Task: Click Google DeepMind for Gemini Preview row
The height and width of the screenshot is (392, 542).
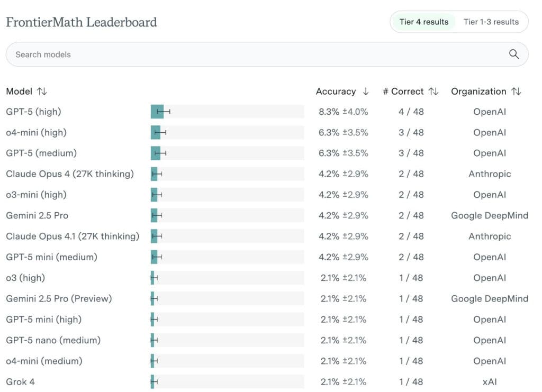Action: click(490, 298)
